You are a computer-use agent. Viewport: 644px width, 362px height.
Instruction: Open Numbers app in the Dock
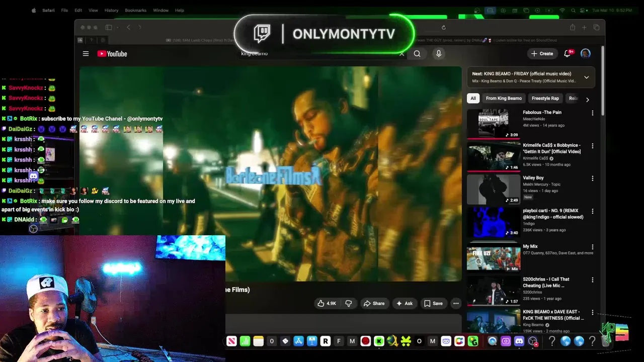pos(245,341)
